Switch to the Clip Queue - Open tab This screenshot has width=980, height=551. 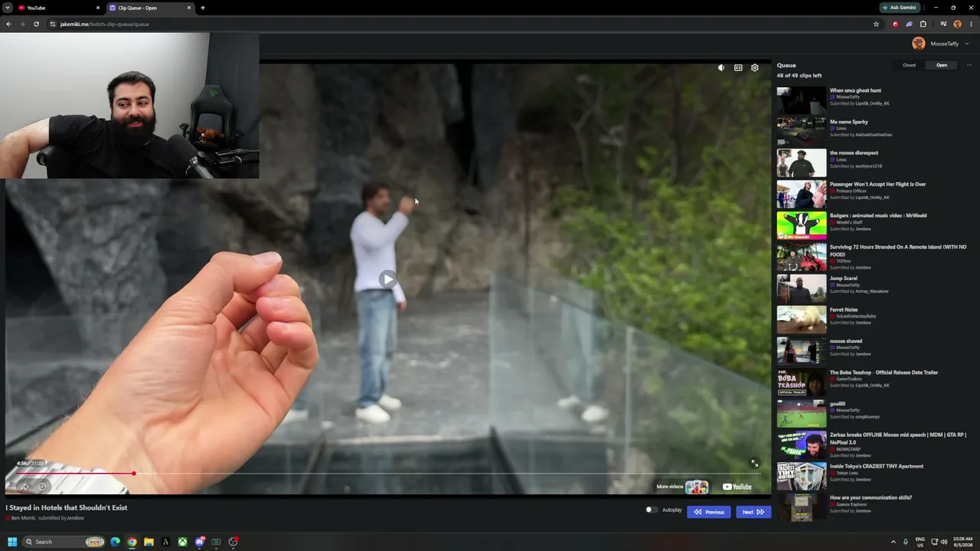[x=151, y=8]
